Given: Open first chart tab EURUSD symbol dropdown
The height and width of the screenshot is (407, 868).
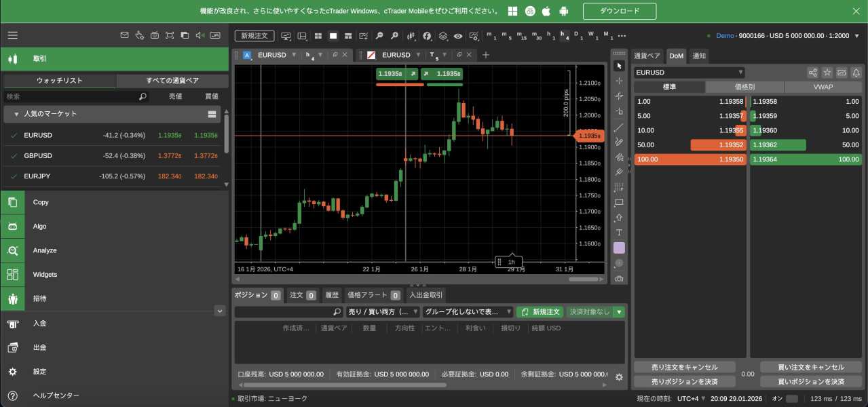Looking at the screenshot, I should [295, 55].
